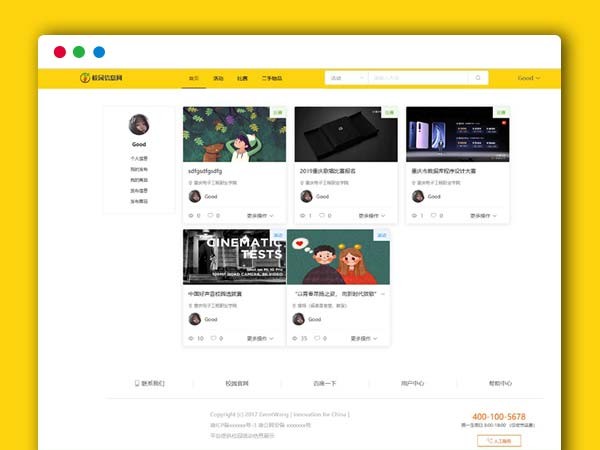Open 个人信息 in the sidebar
Viewport: 600px width, 450px height.
click(139, 158)
